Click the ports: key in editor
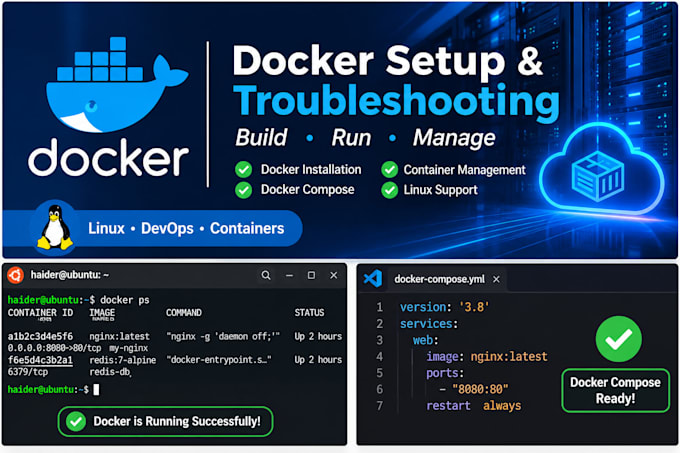The height and width of the screenshot is (453, 680). click(x=445, y=373)
